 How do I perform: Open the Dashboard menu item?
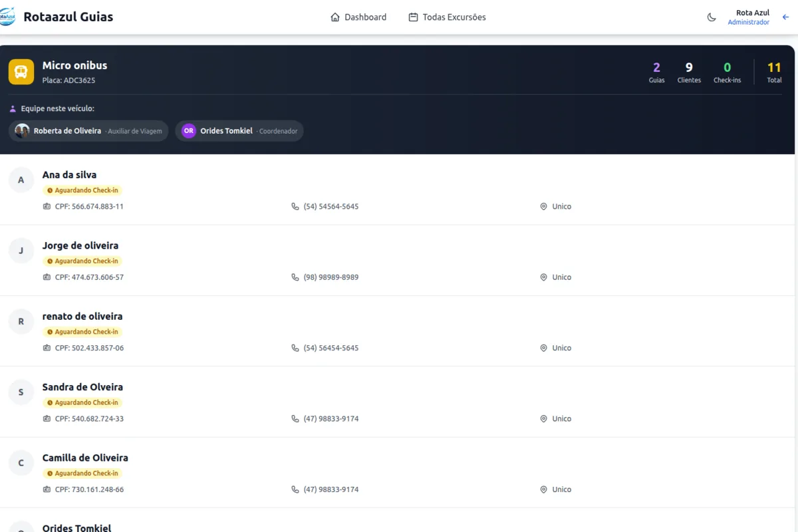click(358, 17)
